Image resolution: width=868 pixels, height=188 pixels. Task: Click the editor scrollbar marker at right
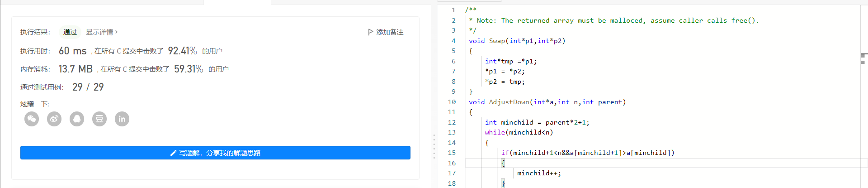click(x=863, y=58)
